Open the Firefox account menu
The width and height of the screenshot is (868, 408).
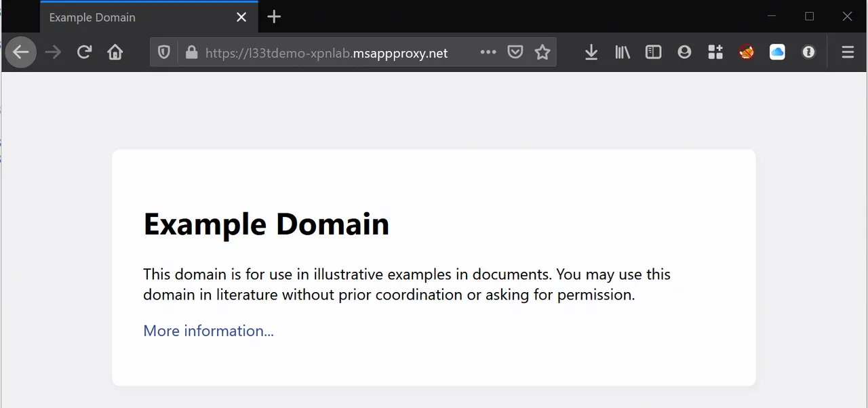pyautogui.click(x=684, y=52)
